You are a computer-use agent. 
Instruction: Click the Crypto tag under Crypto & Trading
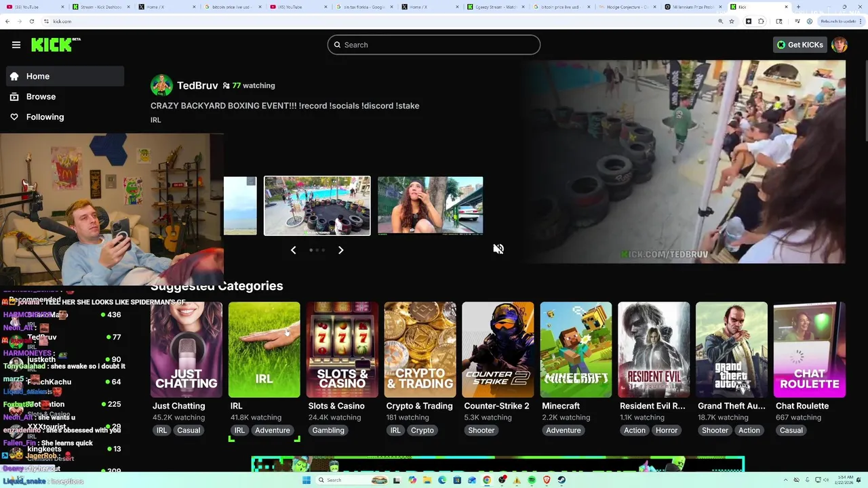coord(422,430)
